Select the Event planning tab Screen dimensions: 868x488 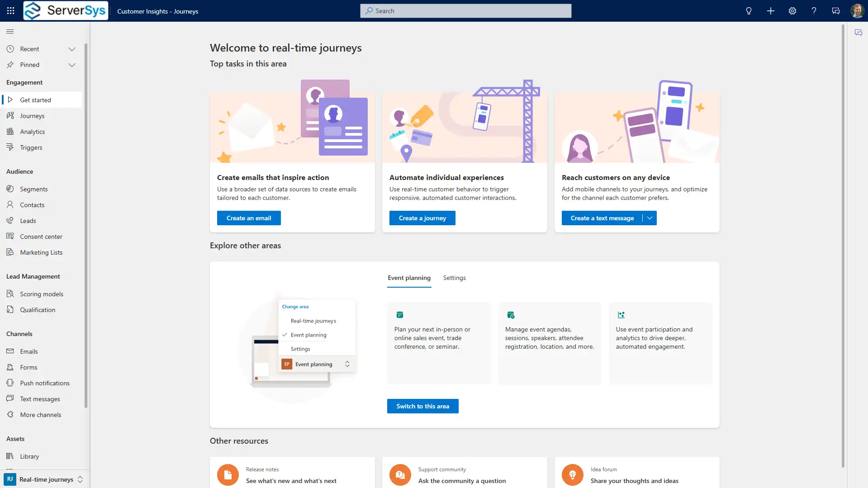click(x=409, y=278)
